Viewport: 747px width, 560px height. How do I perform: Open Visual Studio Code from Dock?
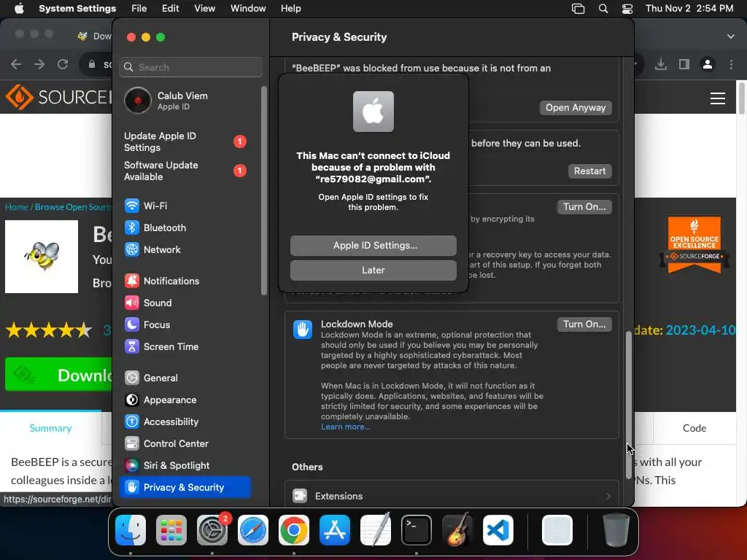498,530
